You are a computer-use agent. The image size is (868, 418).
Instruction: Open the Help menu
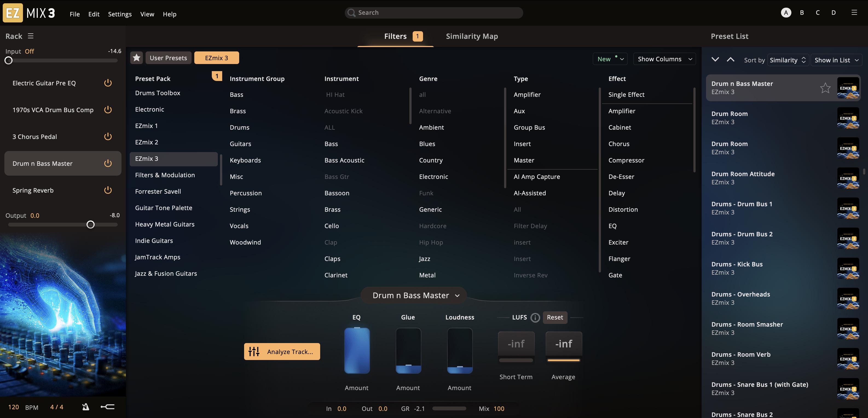[169, 14]
